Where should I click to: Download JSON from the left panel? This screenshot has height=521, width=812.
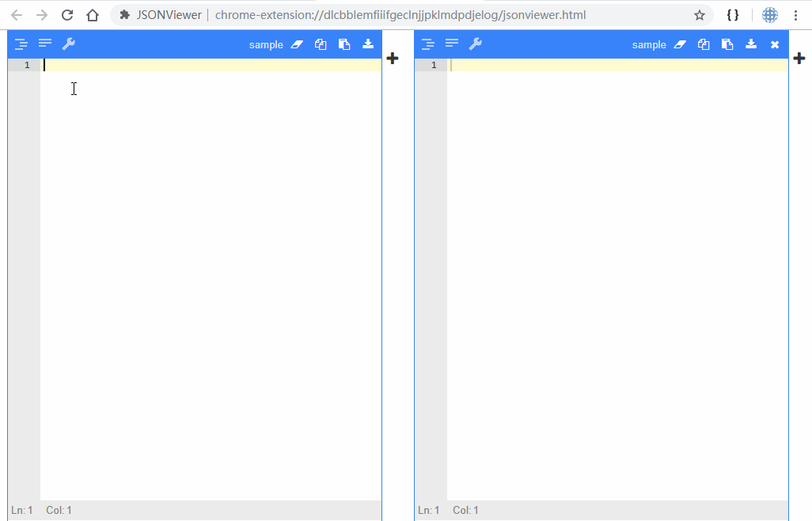(368, 44)
